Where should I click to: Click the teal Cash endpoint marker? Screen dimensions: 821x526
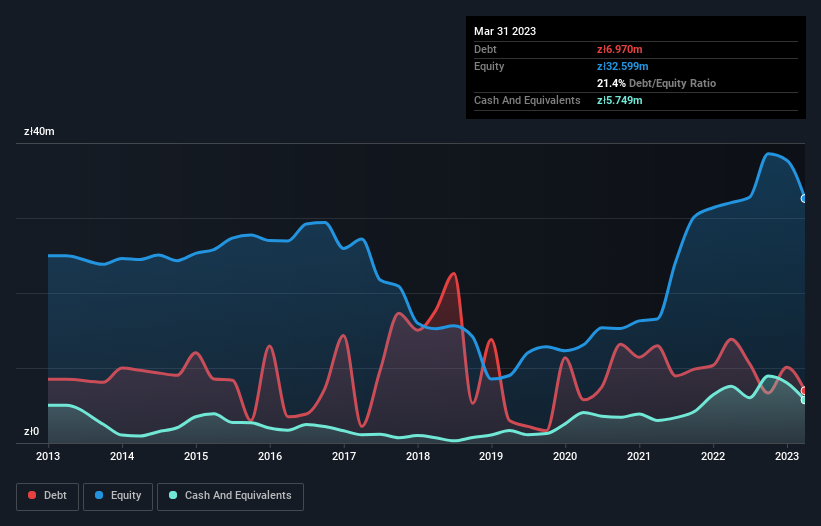click(x=804, y=400)
